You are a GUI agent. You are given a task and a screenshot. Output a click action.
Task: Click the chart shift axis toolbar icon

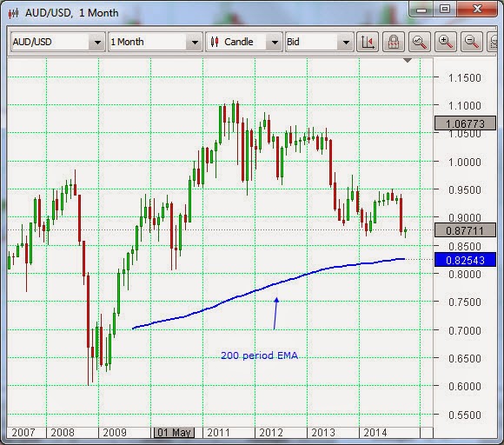[368, 42]
